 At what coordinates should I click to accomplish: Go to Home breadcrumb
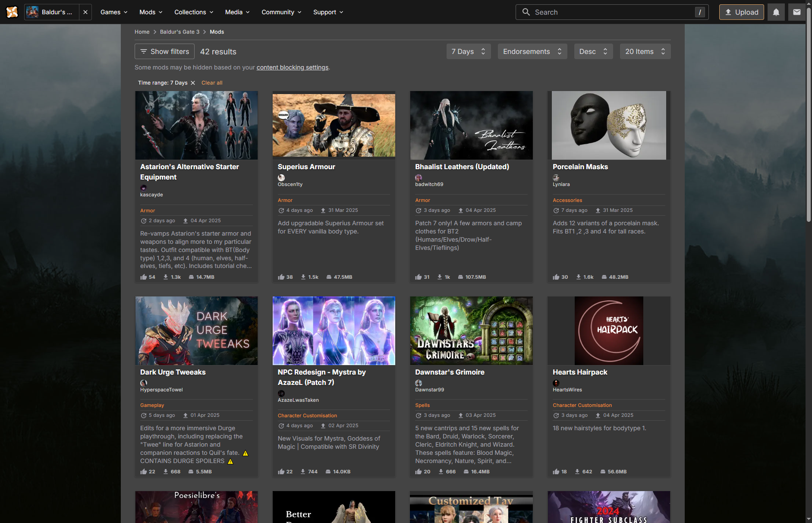tap(142, 32)
